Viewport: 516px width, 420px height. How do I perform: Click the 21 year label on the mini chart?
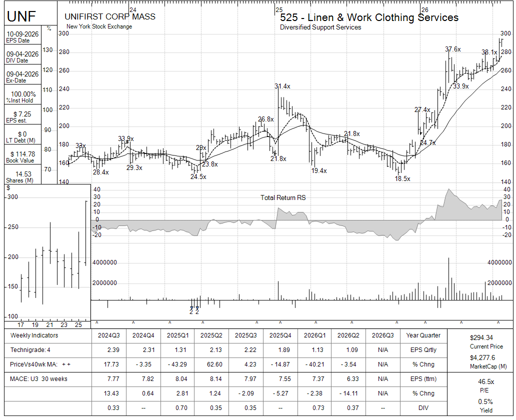click(49, 325)
